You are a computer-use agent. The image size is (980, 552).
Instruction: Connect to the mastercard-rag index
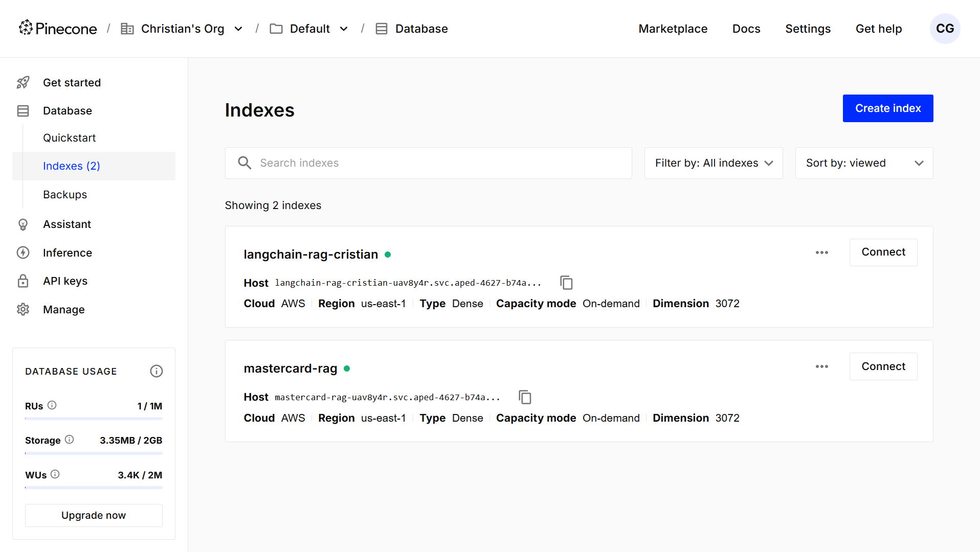883,366
